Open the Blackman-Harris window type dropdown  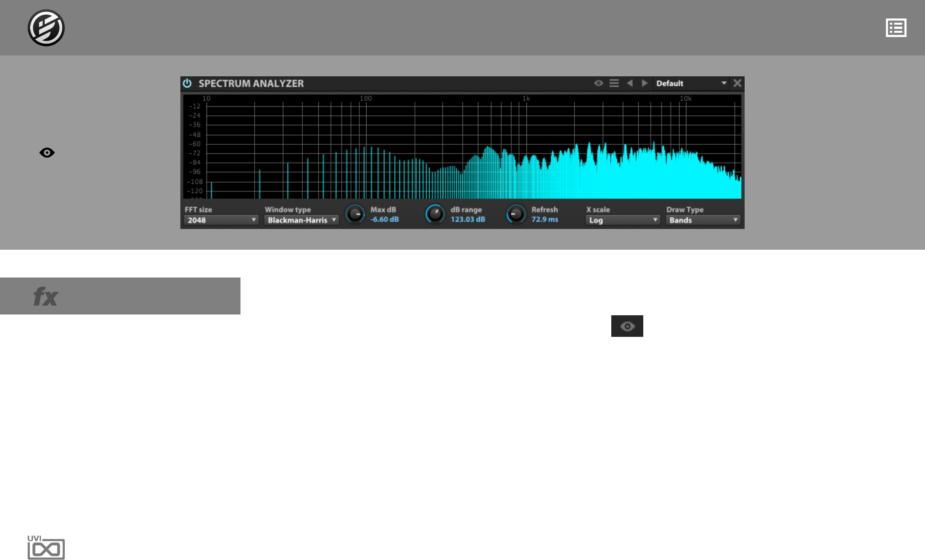(301, 220)
